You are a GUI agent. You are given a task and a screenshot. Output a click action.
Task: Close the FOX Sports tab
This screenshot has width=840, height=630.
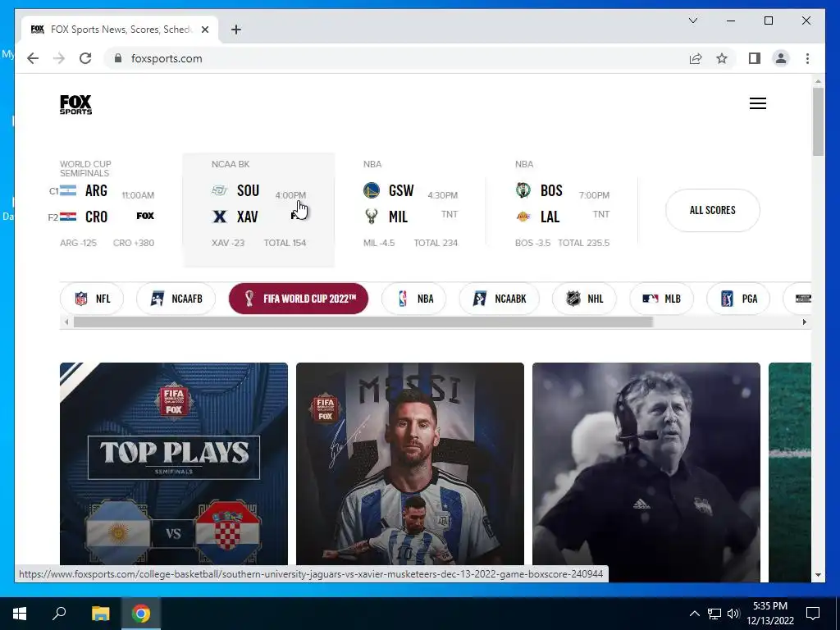(x=204, y=30)
